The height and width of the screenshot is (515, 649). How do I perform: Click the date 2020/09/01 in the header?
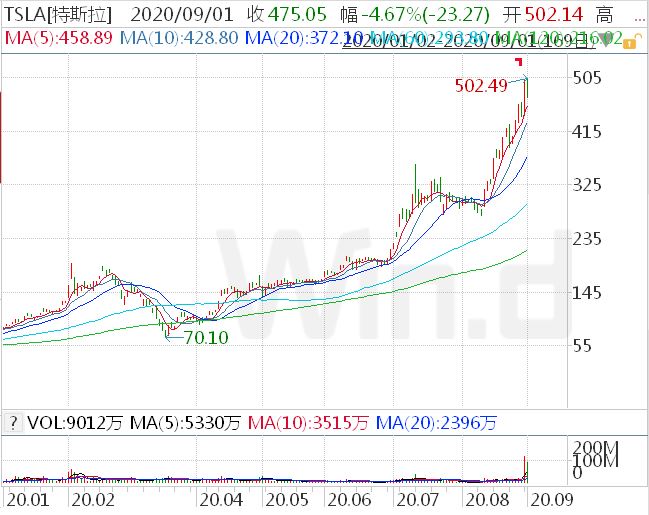tap(182, 15)
